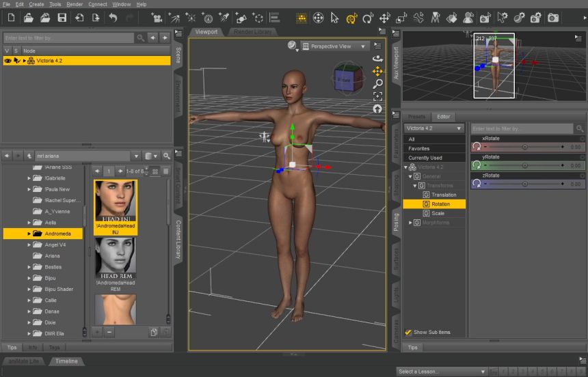Toggle visibility eye for Victoria 4.2

[8, 61]
